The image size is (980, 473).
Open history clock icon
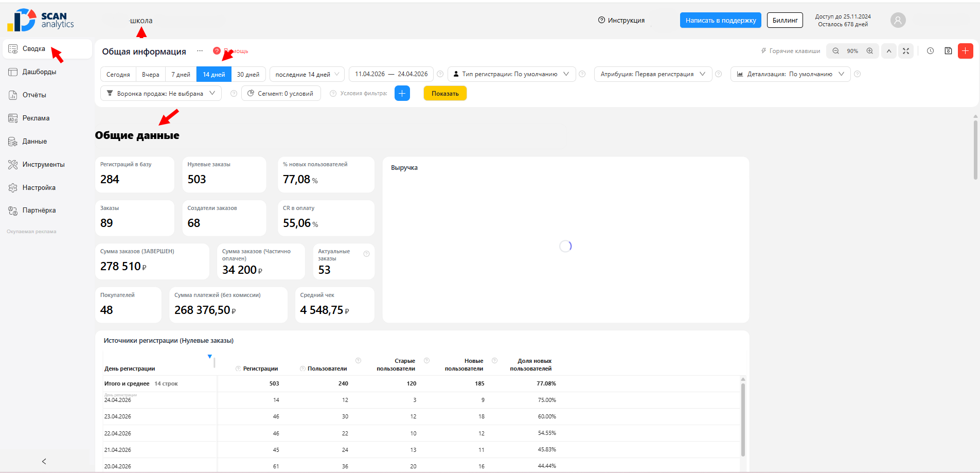[930, 51]
